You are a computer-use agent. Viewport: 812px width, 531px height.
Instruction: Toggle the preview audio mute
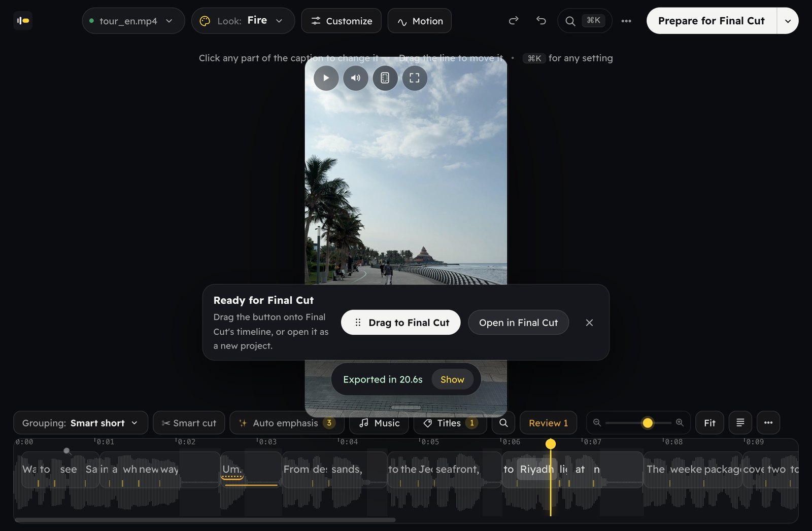[356, 78]
